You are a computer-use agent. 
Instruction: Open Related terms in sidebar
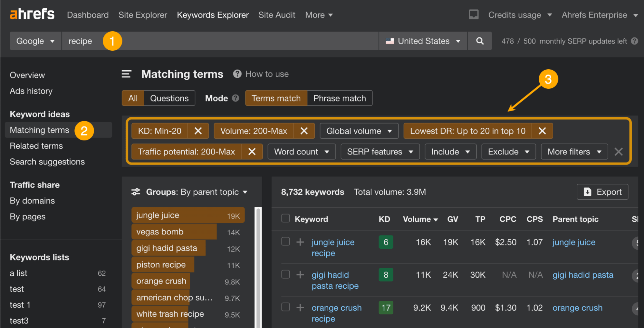tap(36, 146)
